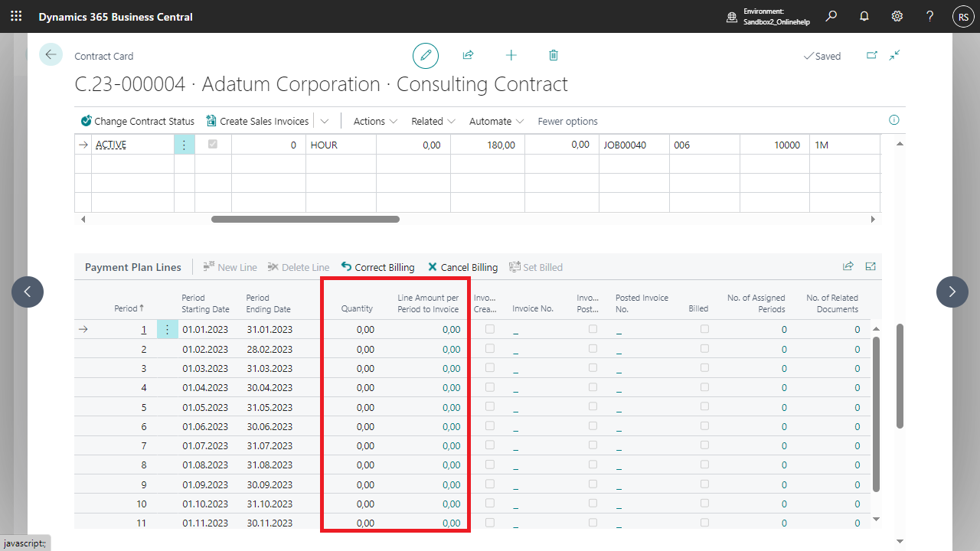This screenshot has width=980, height=551.
Task: Click the info circle icon near the action bar
Action: 893,120
